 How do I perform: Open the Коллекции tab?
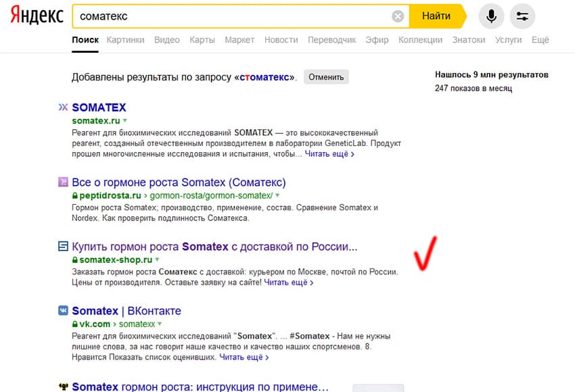coord(420,40)
